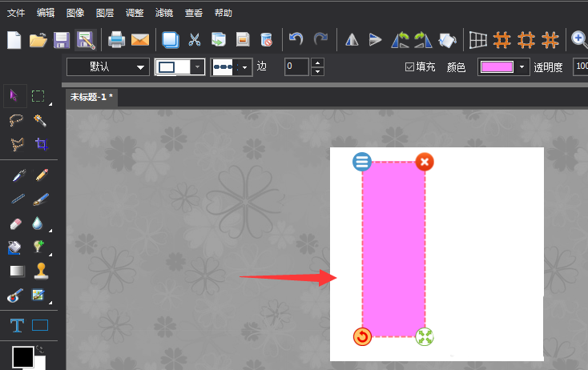
Task: Click the delete trash bin icon
Action: [x=266, y=40]
